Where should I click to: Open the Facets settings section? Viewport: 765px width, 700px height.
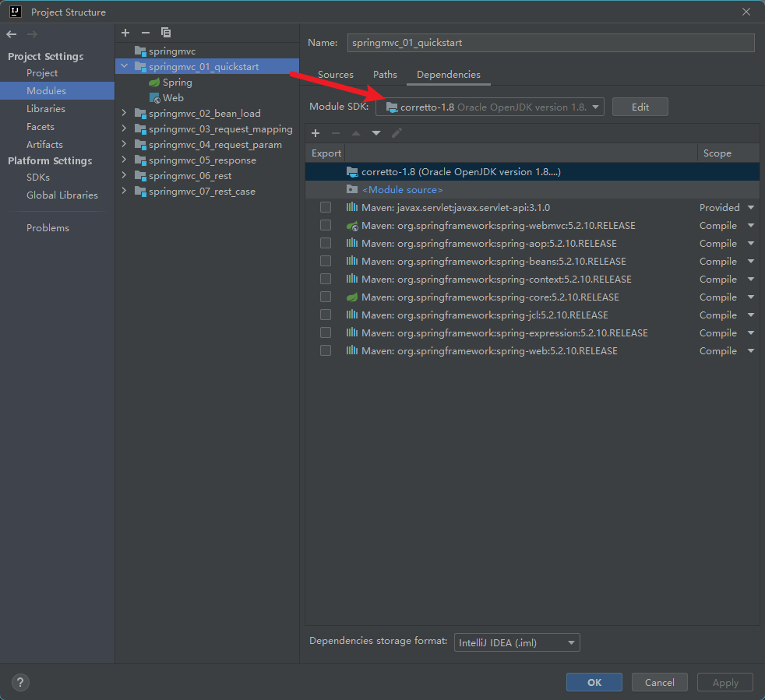click(x=41, y=127)
